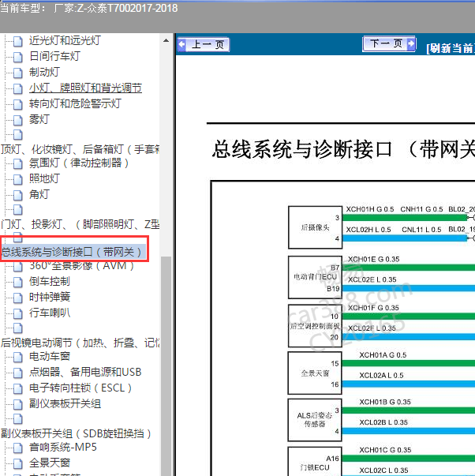Screen dimensions: 475x476
Task: Select 顶灯、化妆镜灯、后备箱灯 entry
Action: click(80, 149)
